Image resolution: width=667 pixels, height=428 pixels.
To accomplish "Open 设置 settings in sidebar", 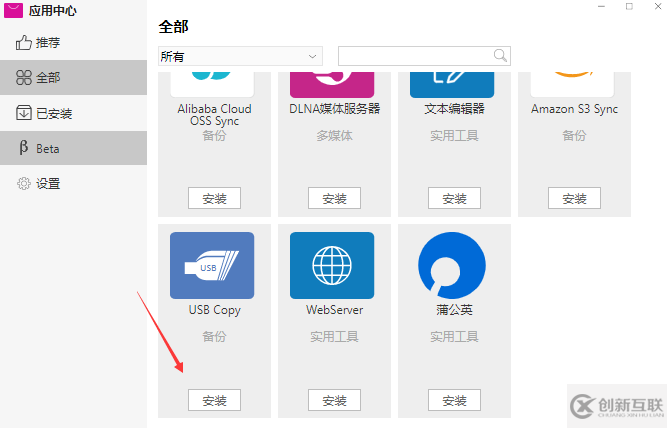I will (x=73, y=183).
